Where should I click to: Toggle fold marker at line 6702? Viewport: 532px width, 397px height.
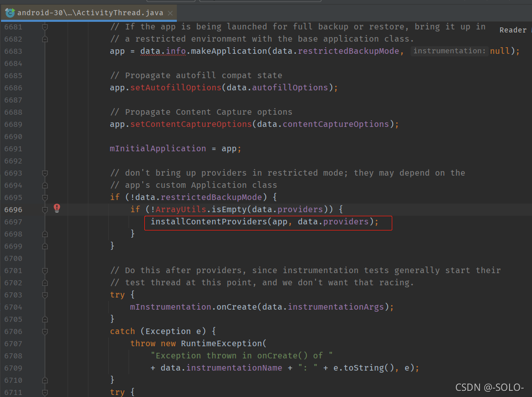point(45,283)
